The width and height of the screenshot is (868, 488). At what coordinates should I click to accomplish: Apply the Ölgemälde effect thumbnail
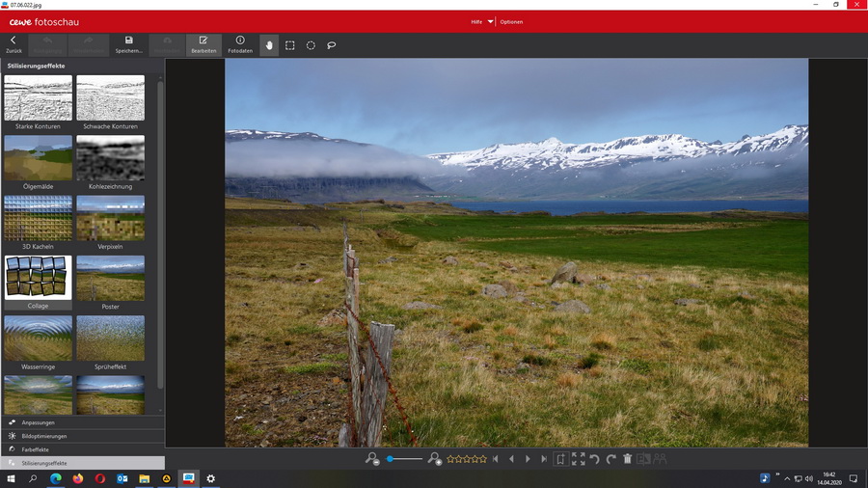click(38, 158)
